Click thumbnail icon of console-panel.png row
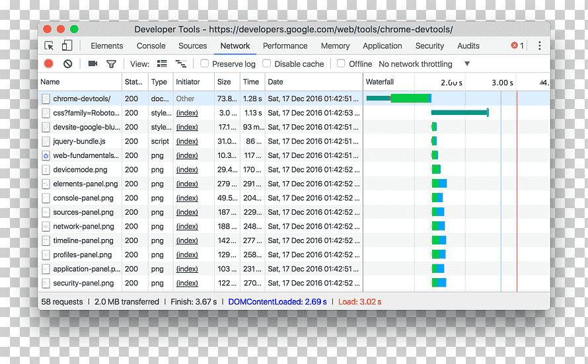This screenshot has width=588, height=364. pyautogui.click(x=46, y=198)
